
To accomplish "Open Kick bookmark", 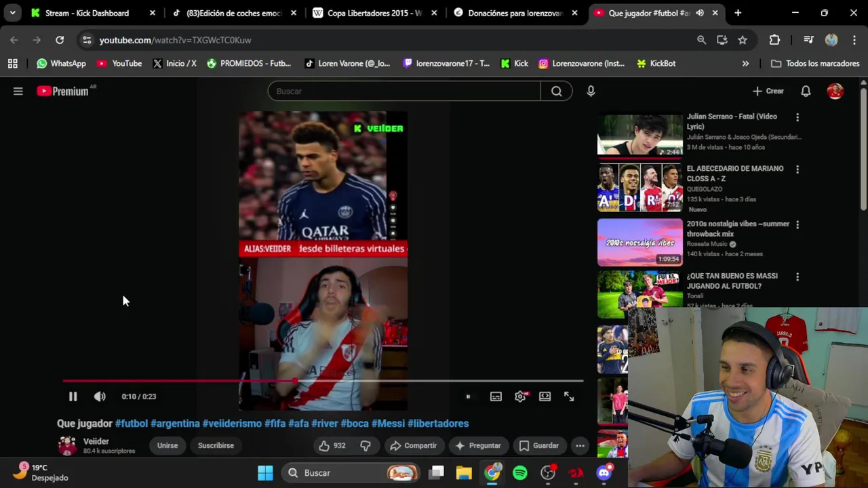I will [x=515, y=64].
